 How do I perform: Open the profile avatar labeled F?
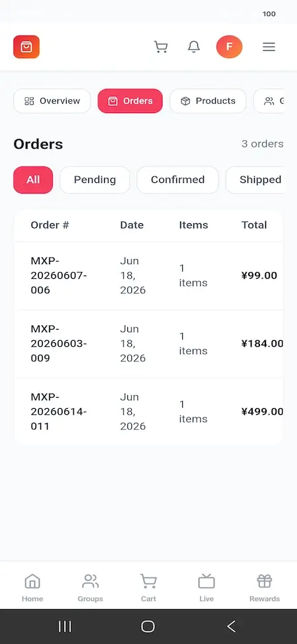229,47
